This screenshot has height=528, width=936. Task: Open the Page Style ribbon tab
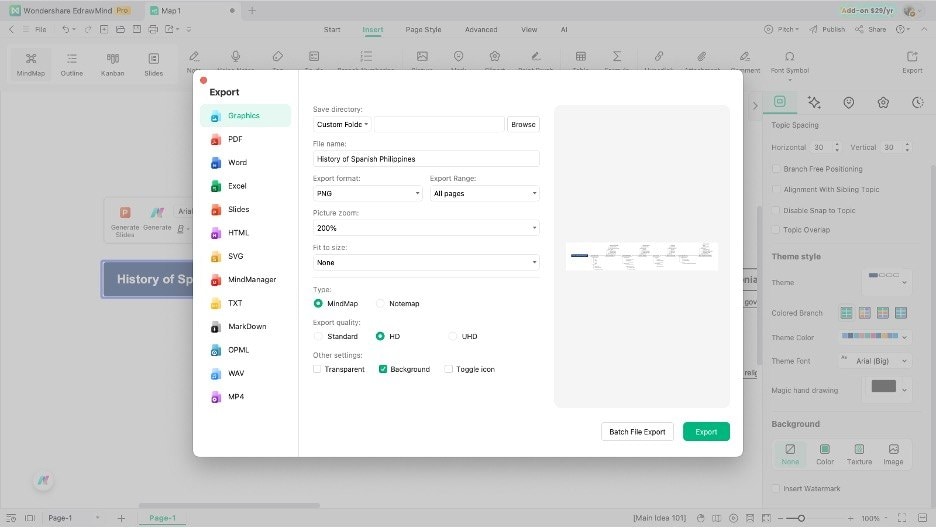[423, 29]
